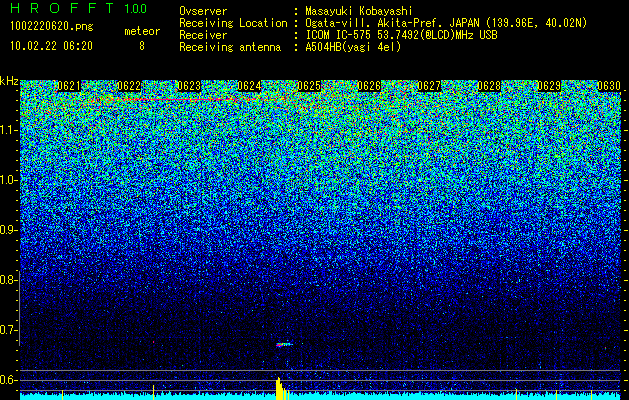The image size is (629, 400).
Task: Click the meteor label
Action: tap(142, 31)
